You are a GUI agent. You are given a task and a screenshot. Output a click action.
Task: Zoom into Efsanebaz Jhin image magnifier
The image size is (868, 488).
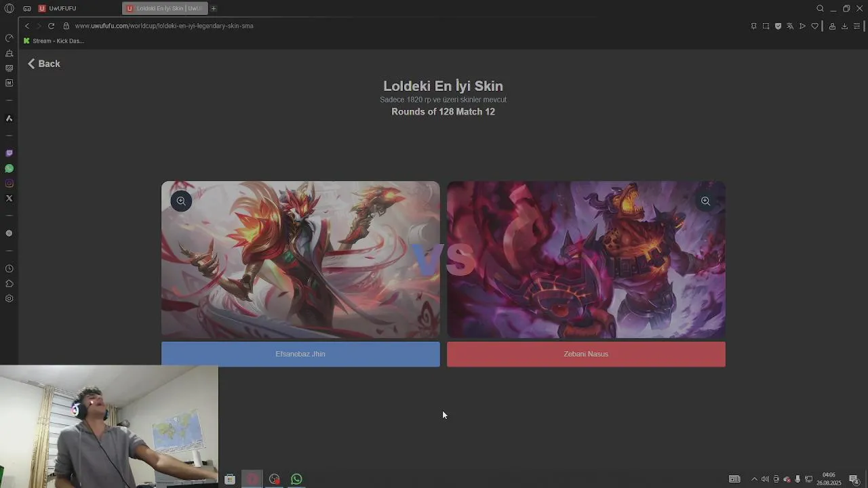coord(181,201)
